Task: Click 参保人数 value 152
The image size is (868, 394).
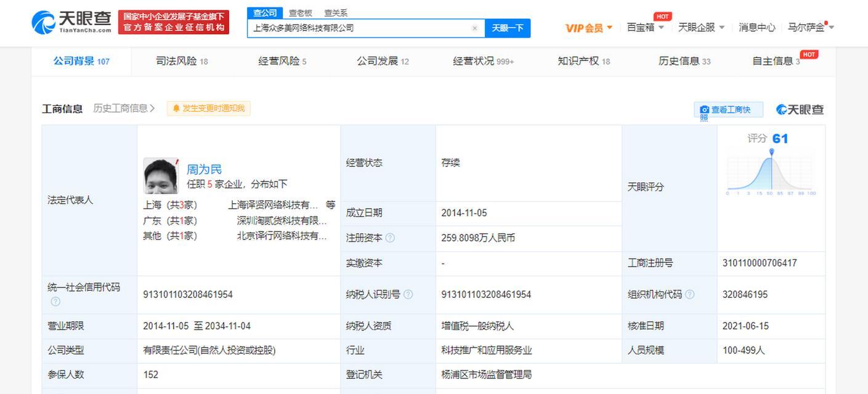Action: [150, 374]
